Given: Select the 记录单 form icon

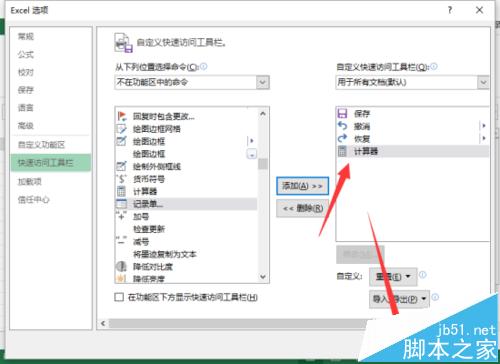Looking at the screenshot, I should (121, 204).
